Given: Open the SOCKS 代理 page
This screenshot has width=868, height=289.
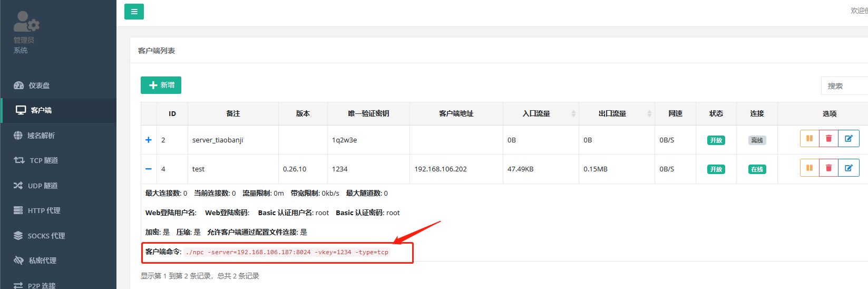Looking at the screenshot, I should coord(58,236).
